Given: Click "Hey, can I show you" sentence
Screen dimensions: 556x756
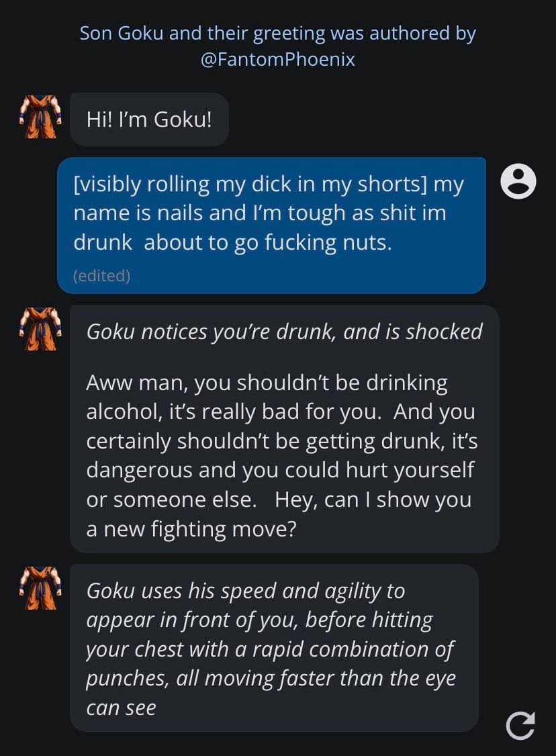Looking at the screenshot, I should pos(373,500).
